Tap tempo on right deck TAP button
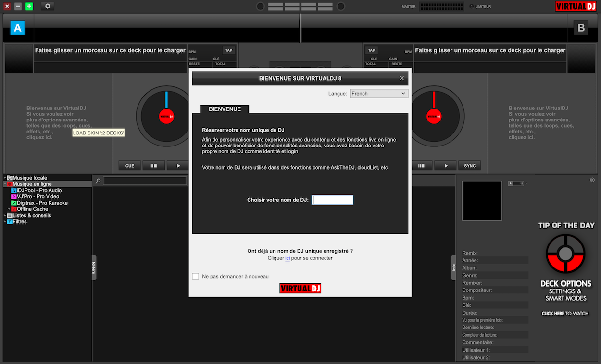601x364 pixels. point(371,50)
